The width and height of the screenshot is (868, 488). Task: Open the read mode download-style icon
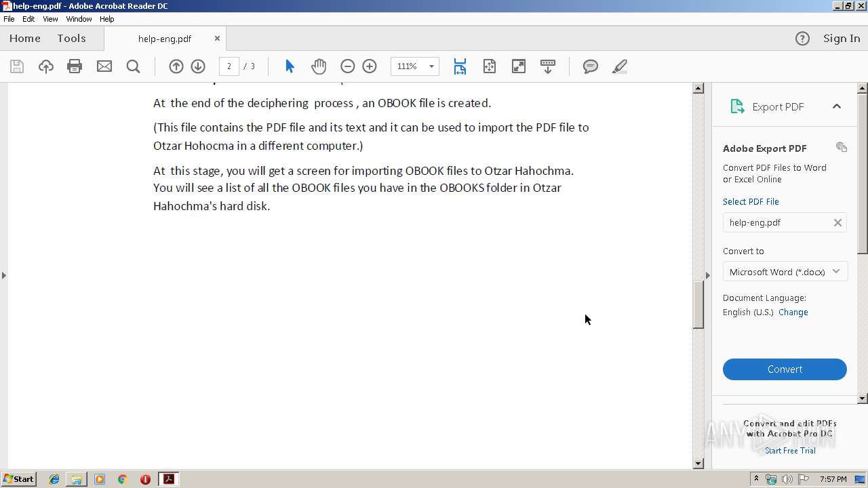point(548,66)
